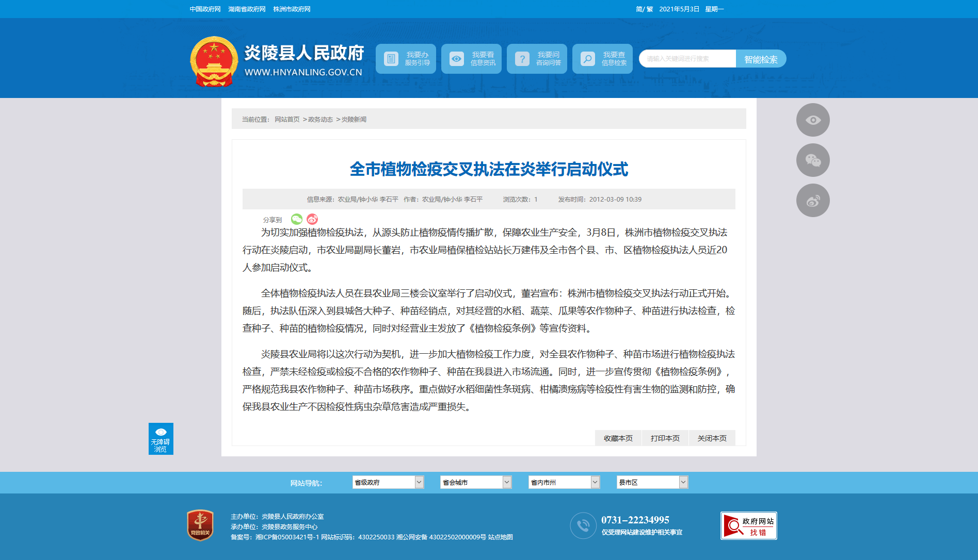Click the 党政机关 badge icon
978x560 pixels.
pos(200,525)
